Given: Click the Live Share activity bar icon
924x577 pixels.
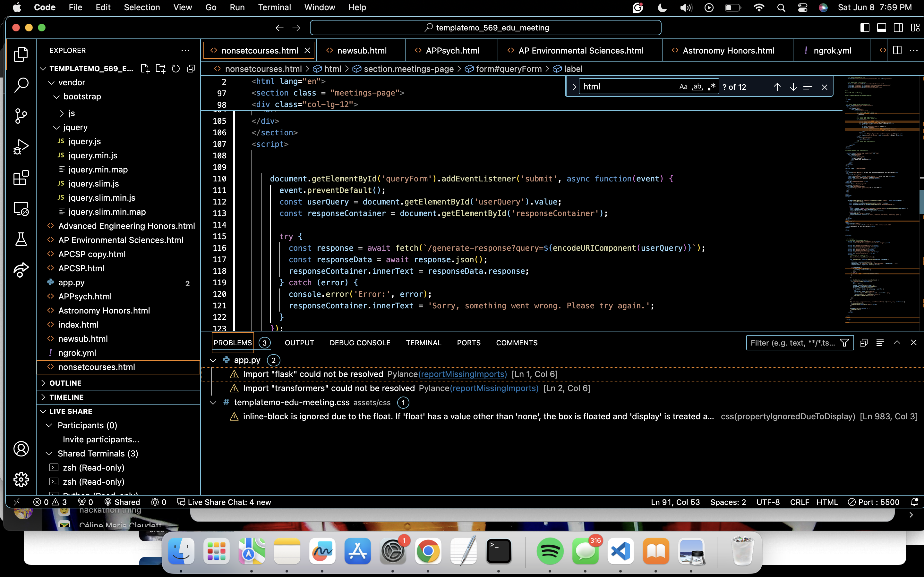Looking at the screenshot, I should point(21,270).
